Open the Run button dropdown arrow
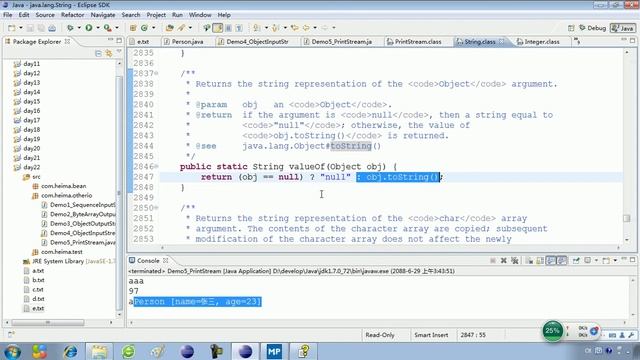The height and width of the screenshot is (360, 640). 98,28
